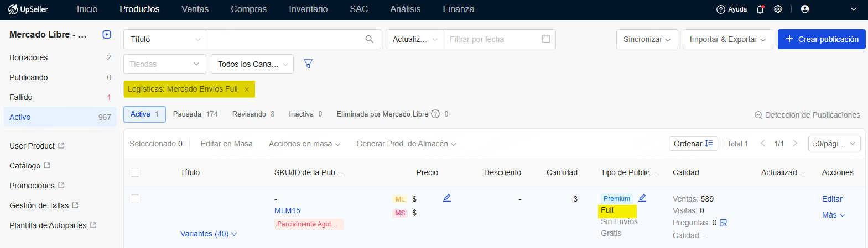
Task: Open the settings gear icon
Action: pos(778,9)
